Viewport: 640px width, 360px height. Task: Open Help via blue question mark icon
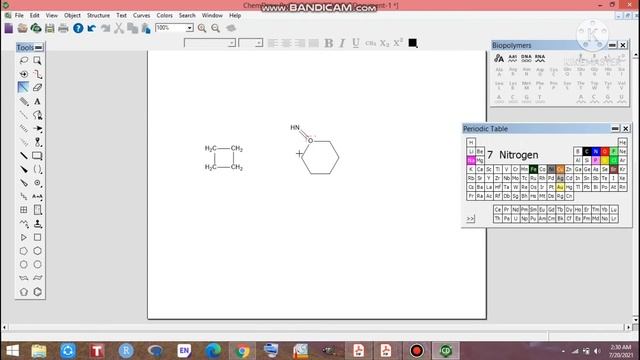78,28
